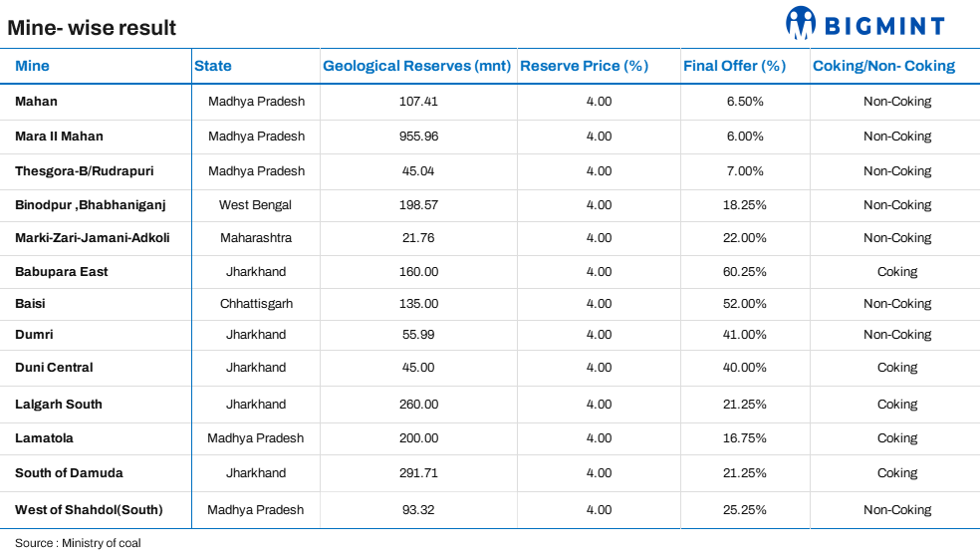Click the Mara II Mahan row name
Viewport: 980px width, 558px height.
tap(59, 137)
